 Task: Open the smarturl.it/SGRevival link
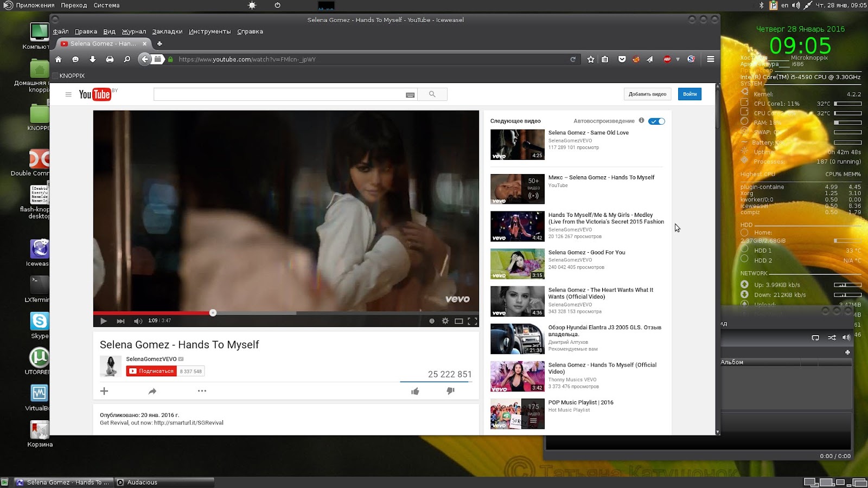click(189, 423)
